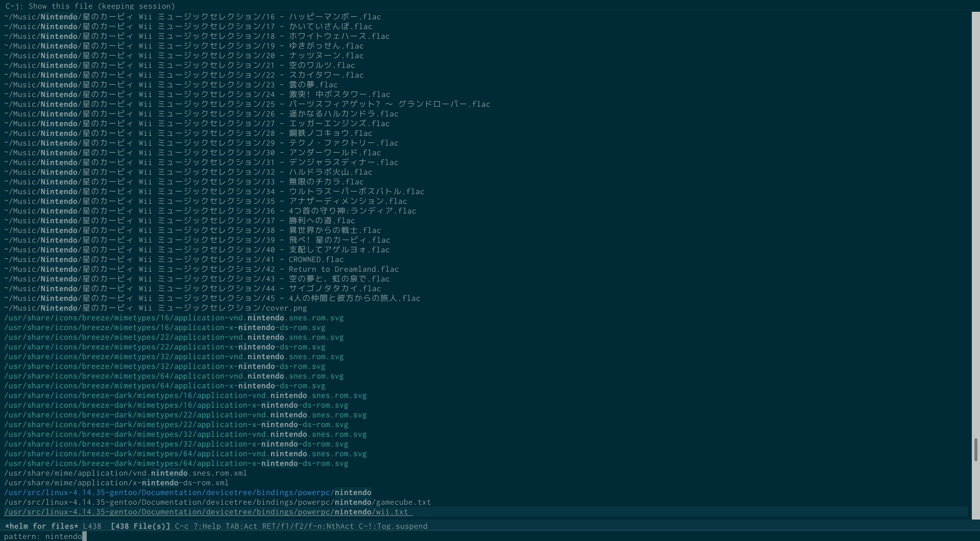Select file 24 - 激突! 中ボスタワー.flac
The height and width of the screenshot is (541, 980).
point(197,95)
